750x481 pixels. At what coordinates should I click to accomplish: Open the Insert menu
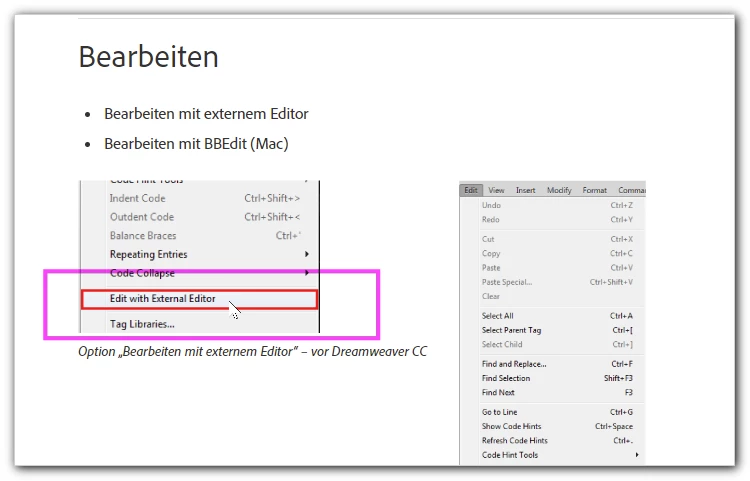(x=525, y=190)
